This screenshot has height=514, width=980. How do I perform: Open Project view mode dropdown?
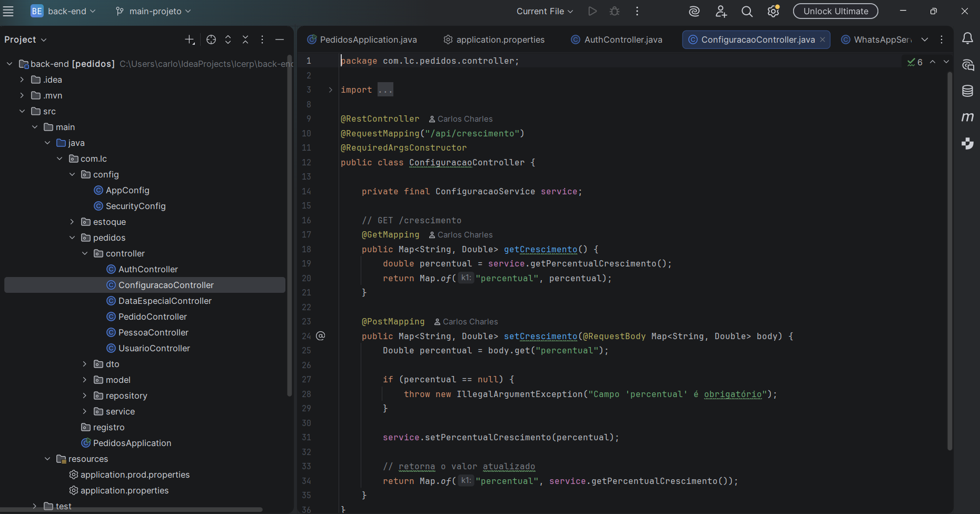coord(25,39)
